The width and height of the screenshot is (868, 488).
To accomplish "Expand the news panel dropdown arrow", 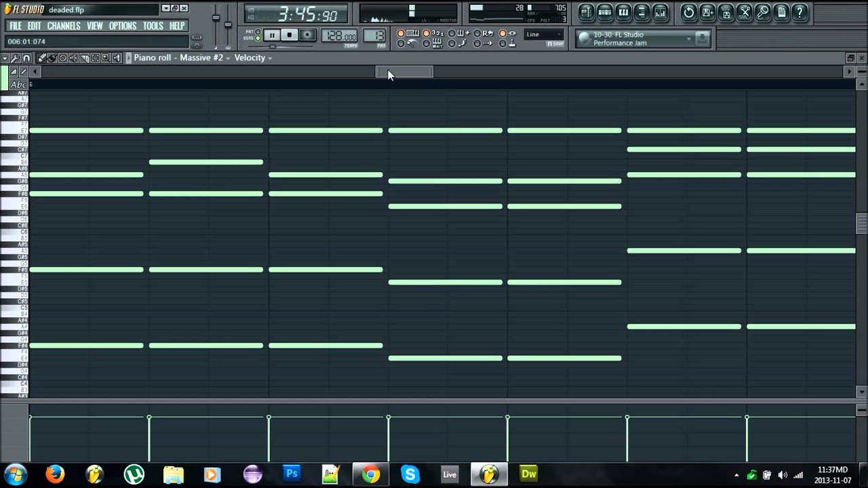I will (x=689, y=39).
